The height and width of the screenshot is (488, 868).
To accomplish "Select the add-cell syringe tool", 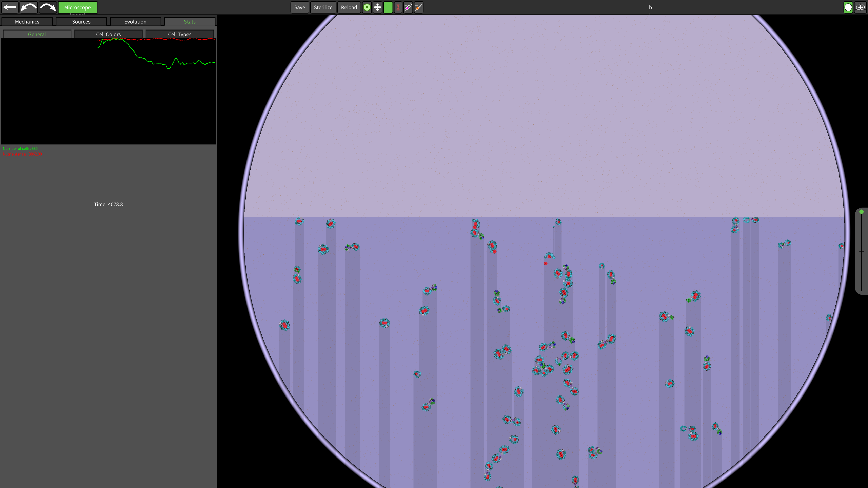I will pos(408,7).
